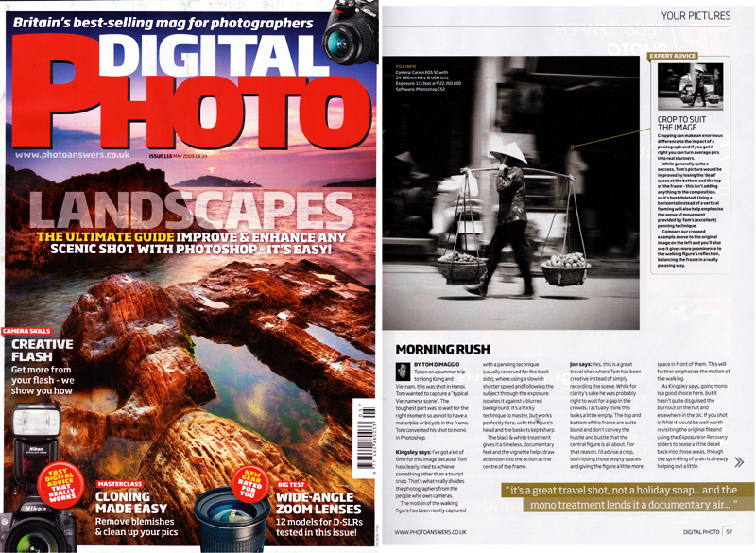Select the "MORNING RUSH" article title
Image resolution: width=756 pixels, height=553 pixels.
(x=442, y=349)
